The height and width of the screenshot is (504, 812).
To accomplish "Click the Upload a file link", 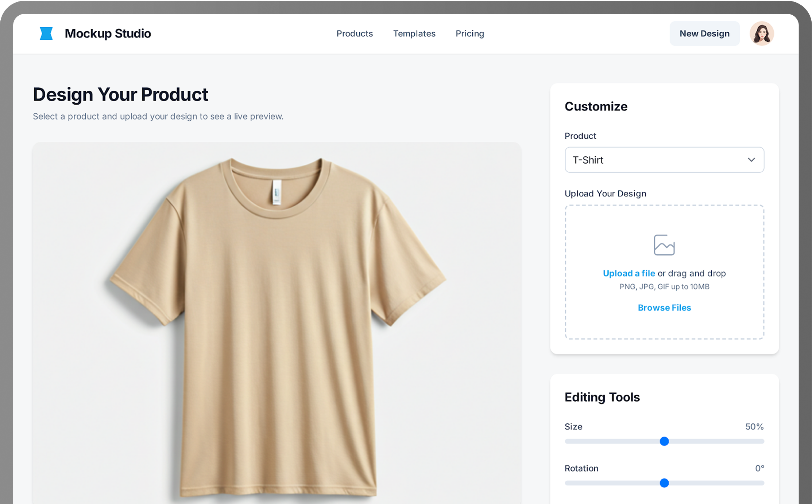I will pos(629,273).
